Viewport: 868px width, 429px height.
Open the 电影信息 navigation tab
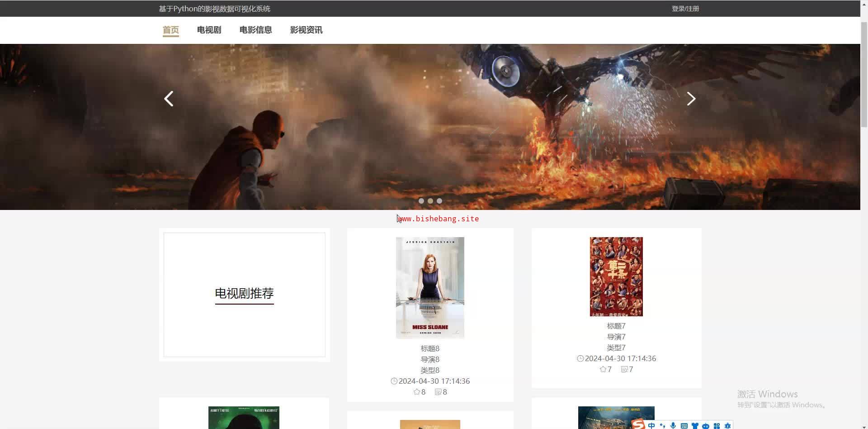click(x=256, y=30)
